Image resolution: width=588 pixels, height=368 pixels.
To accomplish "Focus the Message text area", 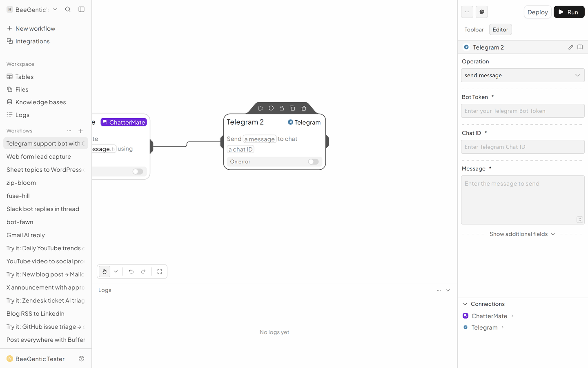I will (x=523, y=200).
